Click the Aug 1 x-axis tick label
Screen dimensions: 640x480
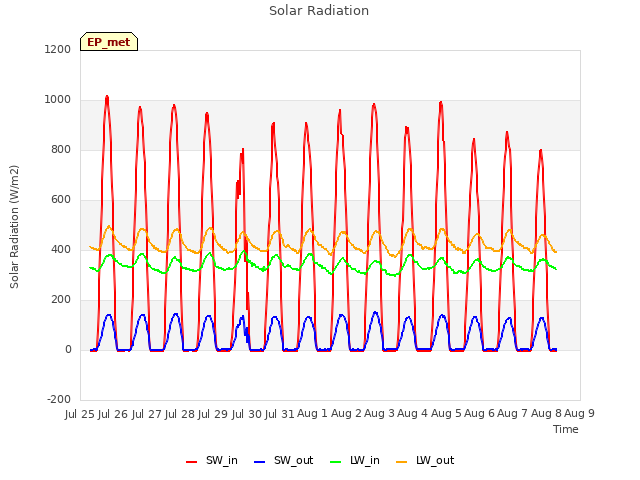tap(313, 413)
